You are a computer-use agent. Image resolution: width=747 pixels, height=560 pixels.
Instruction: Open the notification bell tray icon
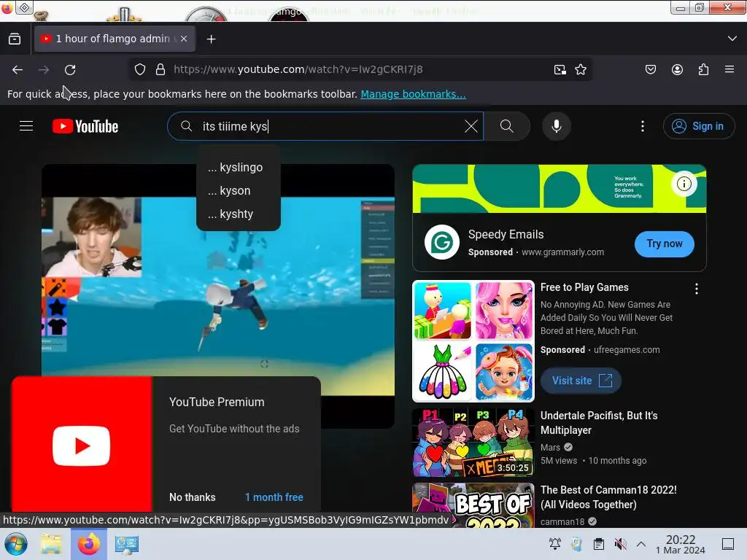pyautogui.click(x=555, y=544)
